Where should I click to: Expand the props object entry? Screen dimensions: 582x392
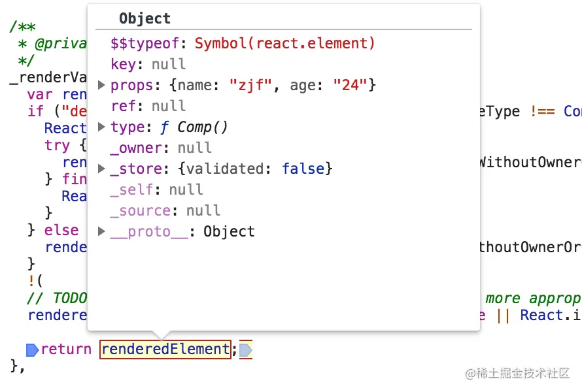click(x=101, y=85)
